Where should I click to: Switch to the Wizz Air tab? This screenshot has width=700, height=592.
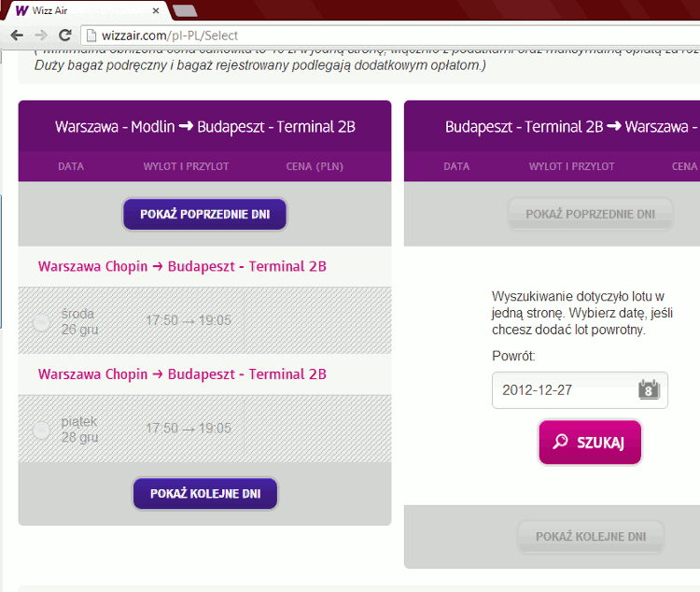pyautogui.click(x=84, y=10)
